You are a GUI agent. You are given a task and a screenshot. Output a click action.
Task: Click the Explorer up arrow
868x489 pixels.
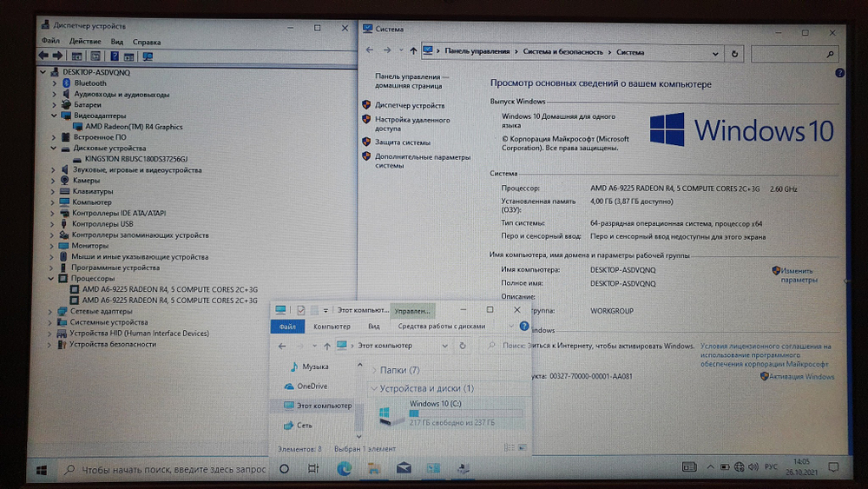coord(326,346)
